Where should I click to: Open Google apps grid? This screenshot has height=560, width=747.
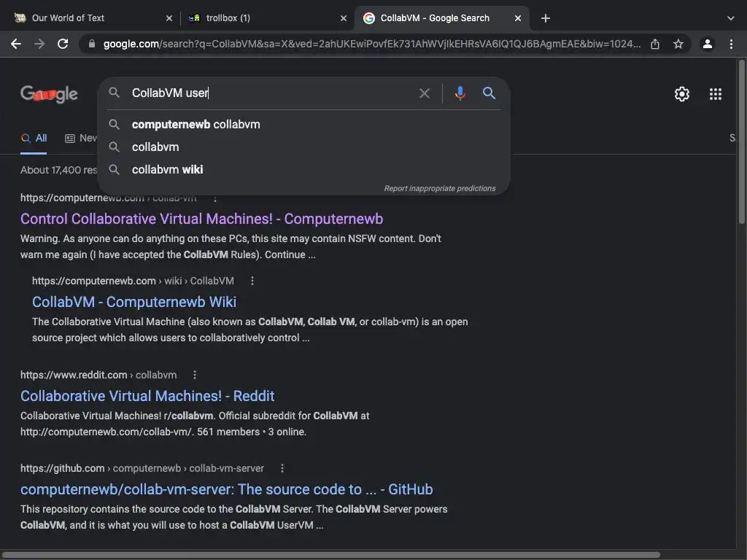[716, 94]
